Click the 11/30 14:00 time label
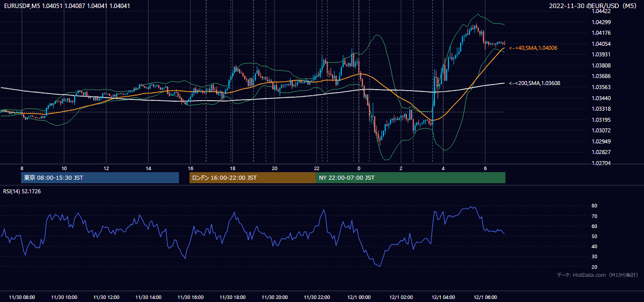644x302 pixels. [x=148, y=297]
